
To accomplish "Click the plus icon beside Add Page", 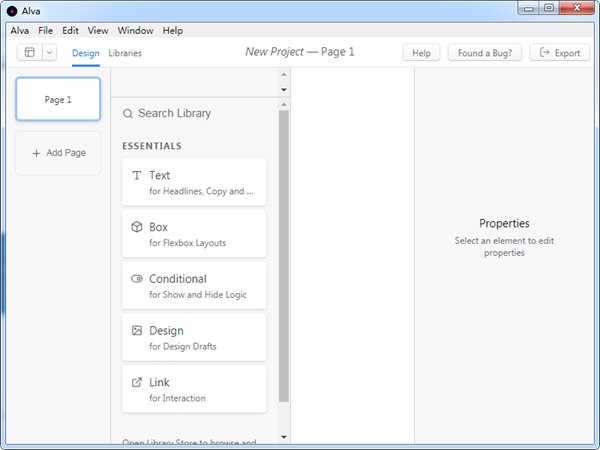I will point(36,153).
